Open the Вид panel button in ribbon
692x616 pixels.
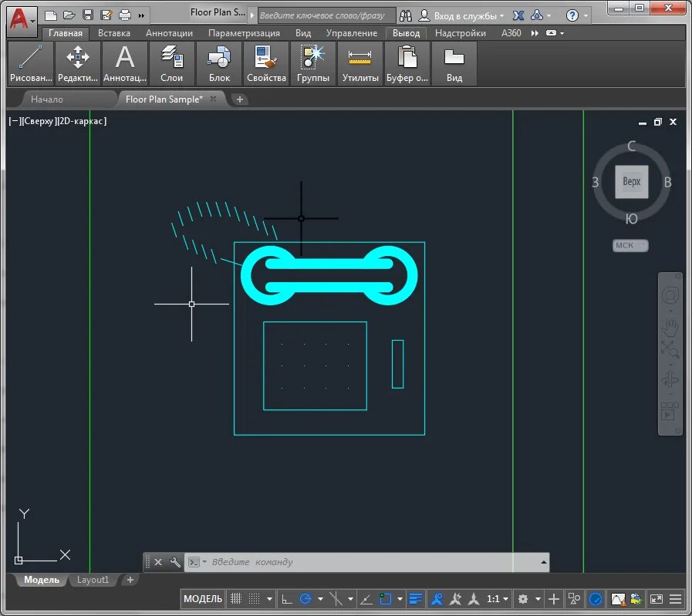(x=454, y=63)
